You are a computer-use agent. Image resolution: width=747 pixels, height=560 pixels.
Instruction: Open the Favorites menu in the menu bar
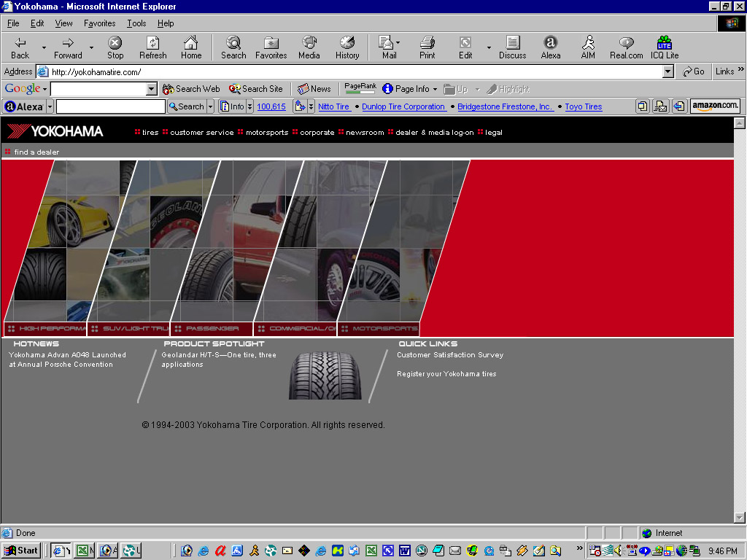(99, 23)
